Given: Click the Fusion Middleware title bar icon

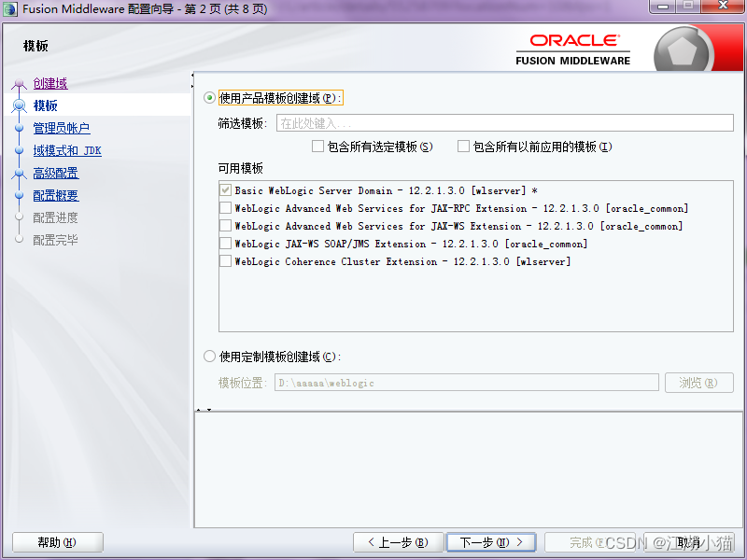Looking at the screenshot, I should (10, 9).
